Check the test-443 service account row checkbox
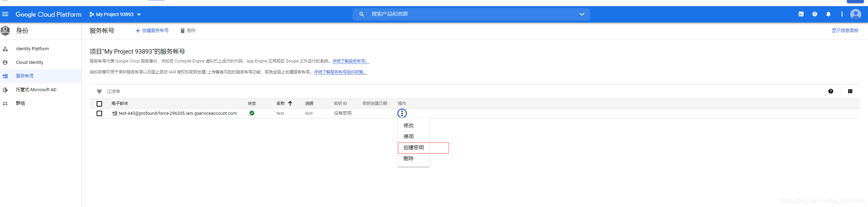 coord(99,113)
